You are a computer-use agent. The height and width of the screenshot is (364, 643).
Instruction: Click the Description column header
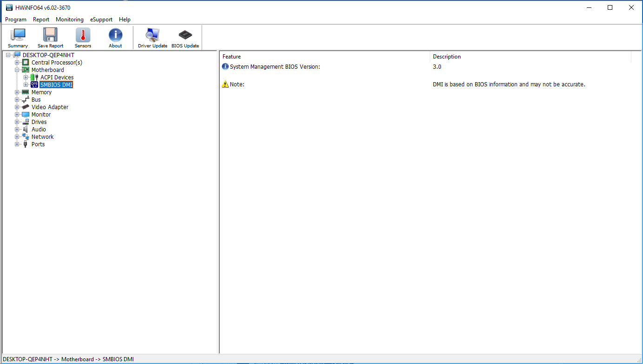pos(531,57)
